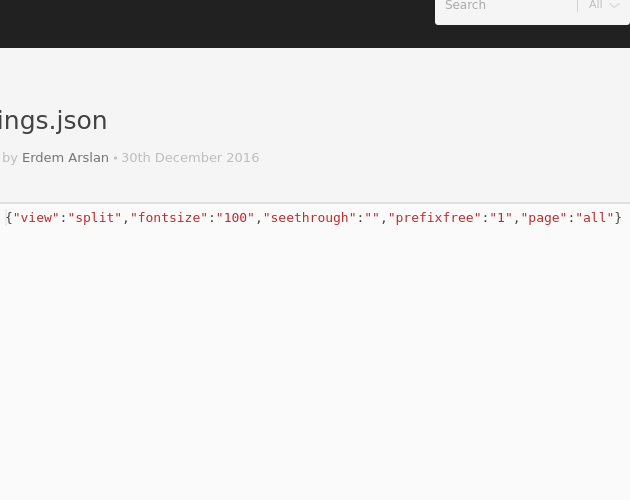Click the "fontsize" key in code
This screenshot has height=500, width=630.
tap(169, 218)
